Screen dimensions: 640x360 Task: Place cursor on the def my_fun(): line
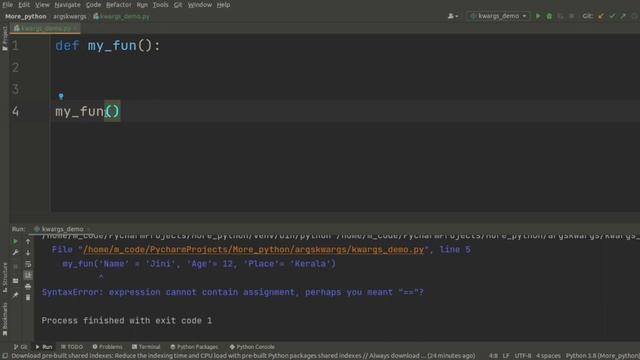pyautogui.click(x=108, y=45)
